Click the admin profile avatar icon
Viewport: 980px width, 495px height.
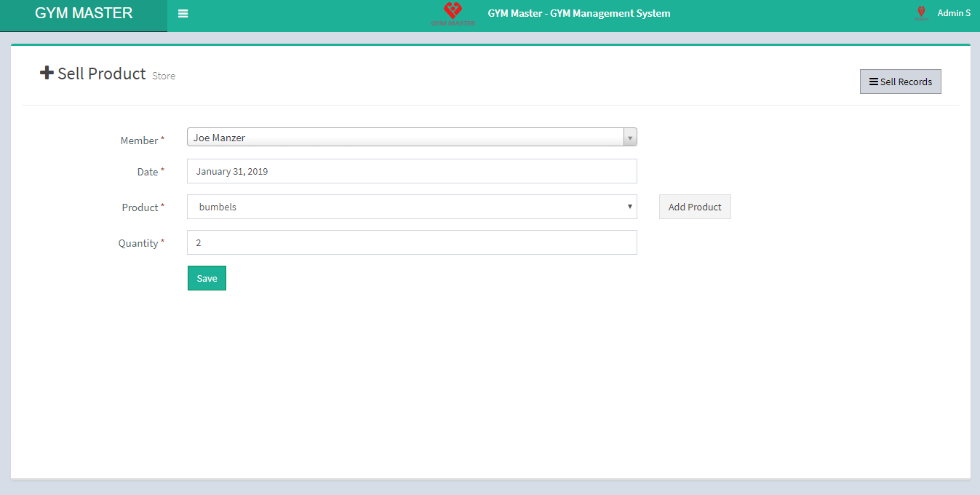pyautogui.click(x=921, y=13)
